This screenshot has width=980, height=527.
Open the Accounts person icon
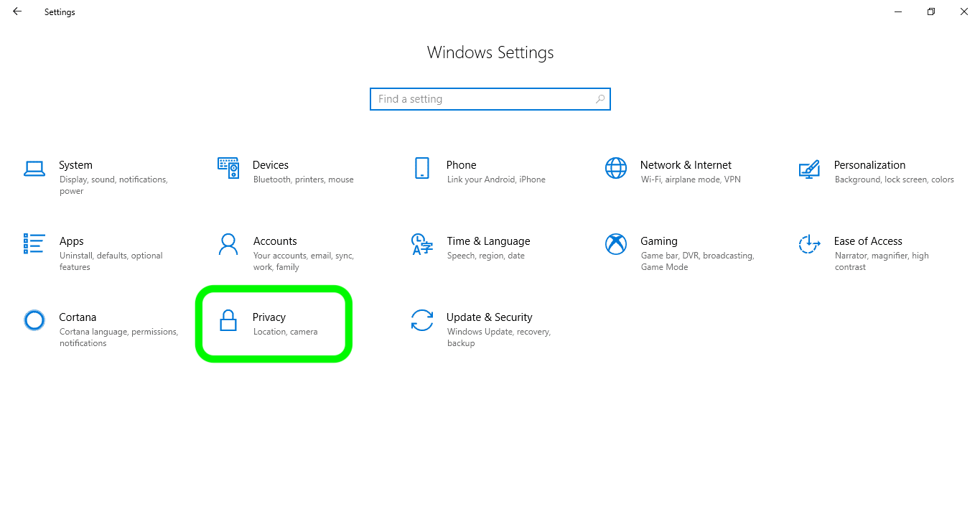coord(228,244)
